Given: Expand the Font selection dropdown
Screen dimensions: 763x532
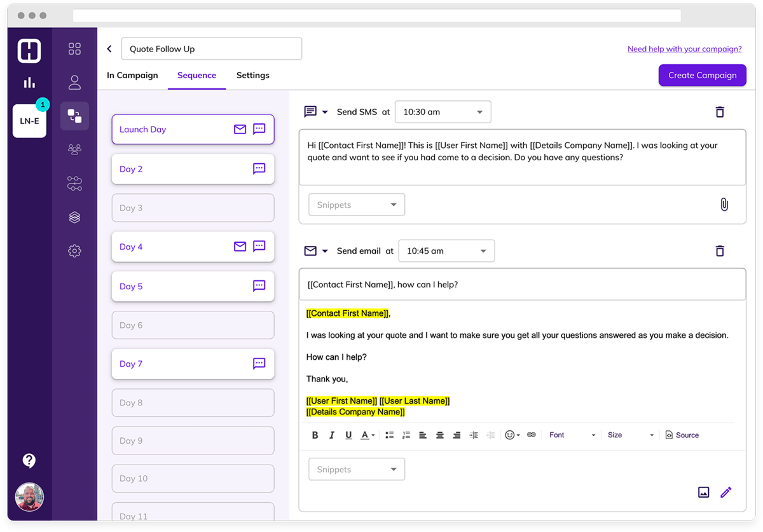Looking at the screenshot, I should (571, 435).
